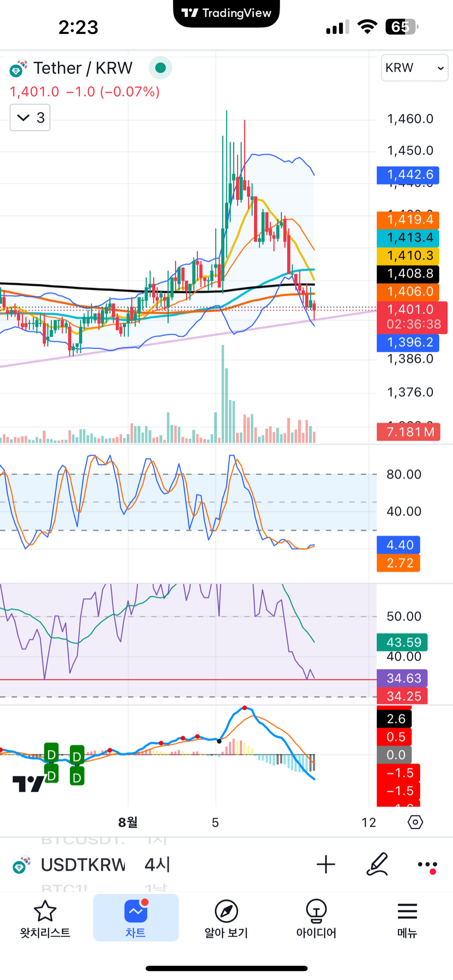The height and width of the screenshot is (980, 453).
Task: Tap the green market status dot
Action: pos(160,68)
